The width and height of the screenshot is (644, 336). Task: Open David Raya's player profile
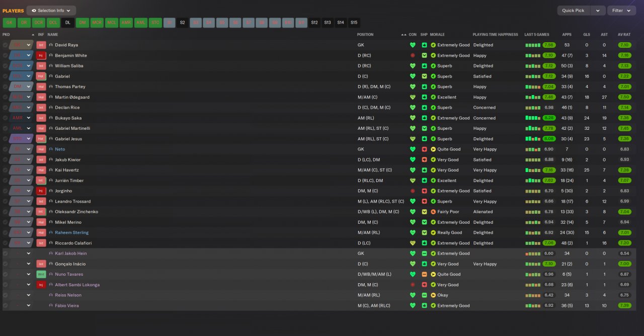[x=66, y=45]
